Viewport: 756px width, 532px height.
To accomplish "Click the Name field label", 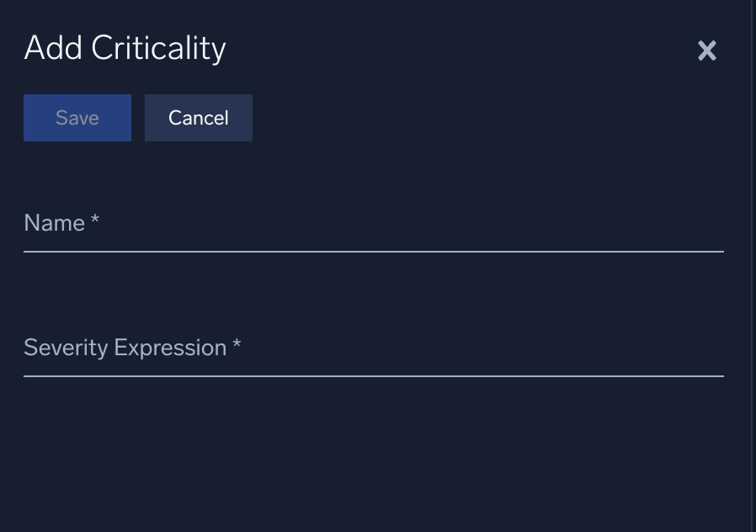I will click(54, 222).
